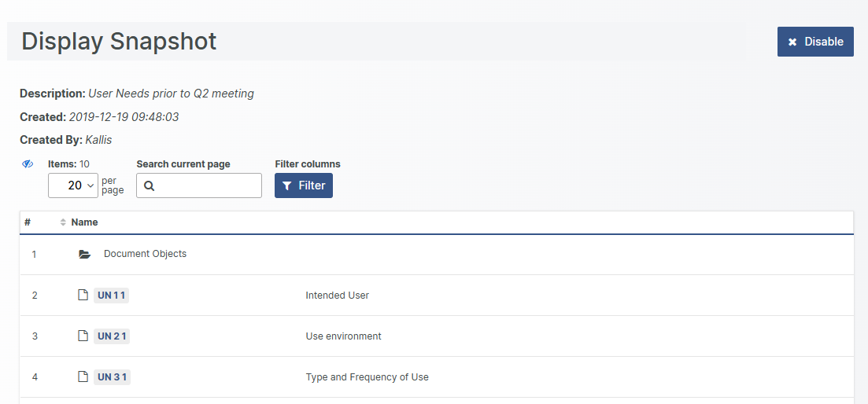This screenshot has width=868, height=404.
Task: Click the document icon for UN 1 1
Action: (x=83, y=296)
